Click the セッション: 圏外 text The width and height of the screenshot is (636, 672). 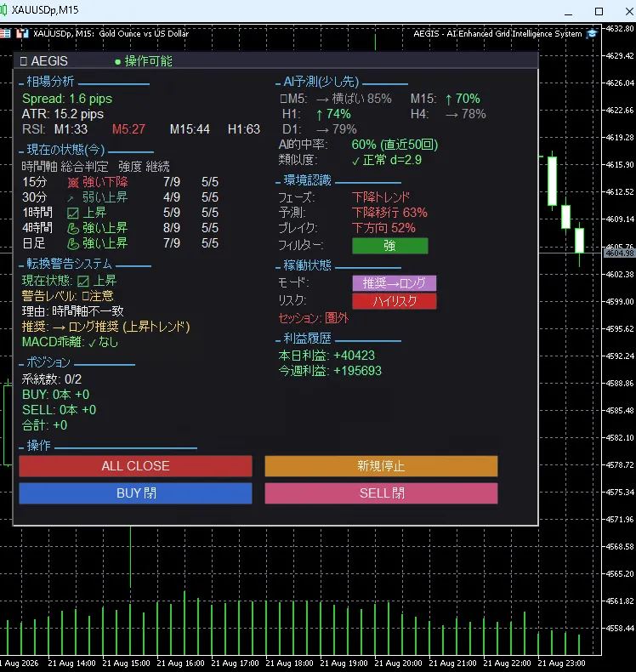[x=314, y=318]
